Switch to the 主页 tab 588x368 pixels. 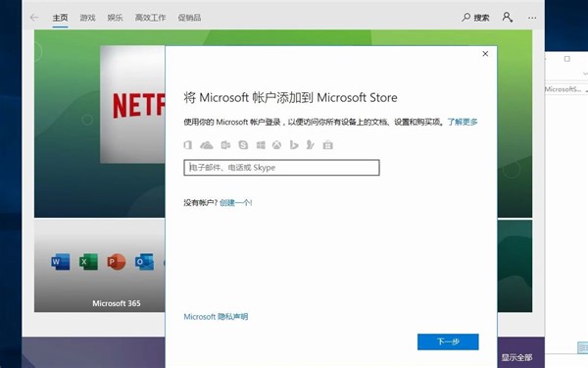[x=60, y=18]
